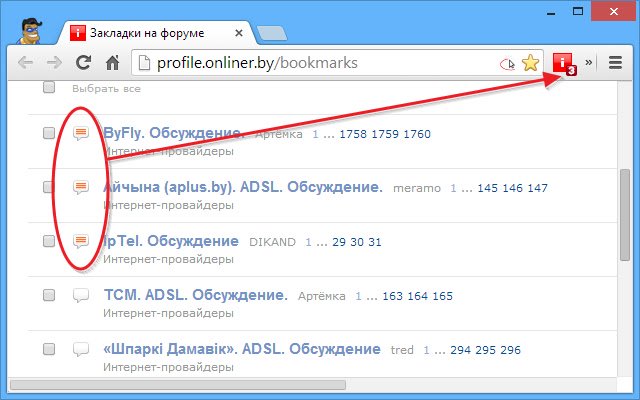Select the Шпаркі Дамавік bookmark checkbox
Screen dimensions: 640x400
pyautogui.click(x=49, y=349)
